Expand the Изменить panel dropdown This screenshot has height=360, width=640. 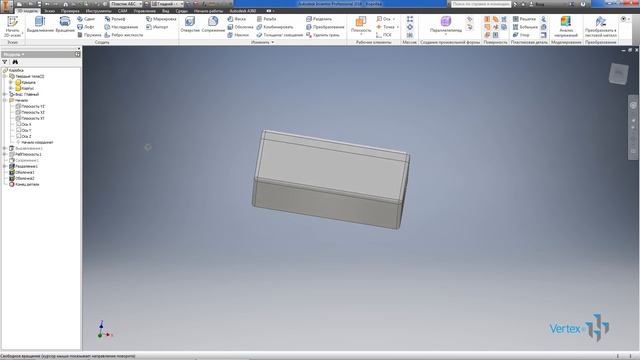(262, 42)
